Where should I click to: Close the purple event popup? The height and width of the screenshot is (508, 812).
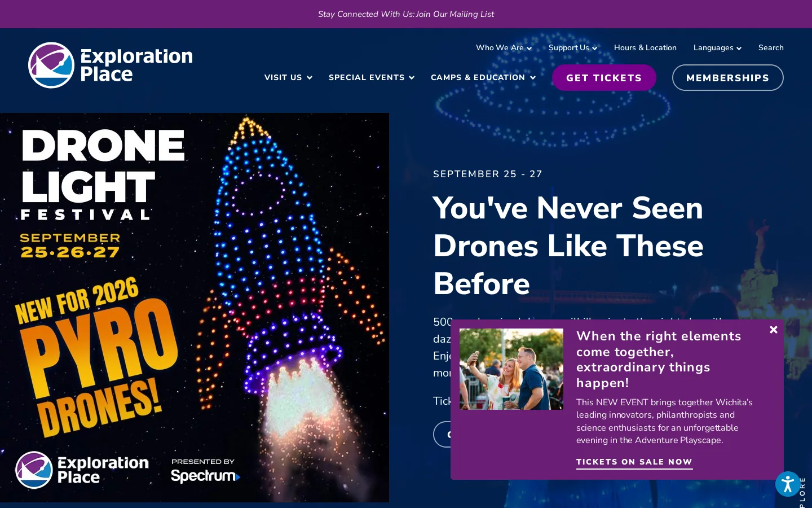coord(774,330)
